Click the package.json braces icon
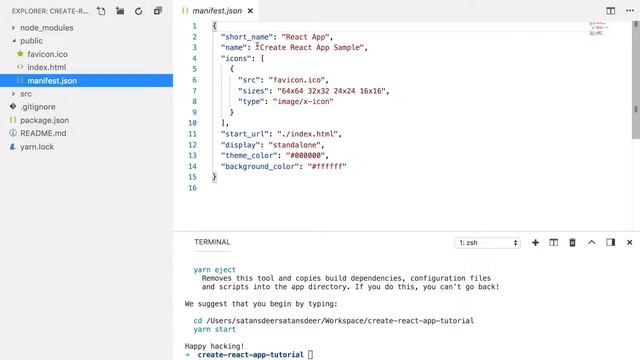 coord(13,120)
